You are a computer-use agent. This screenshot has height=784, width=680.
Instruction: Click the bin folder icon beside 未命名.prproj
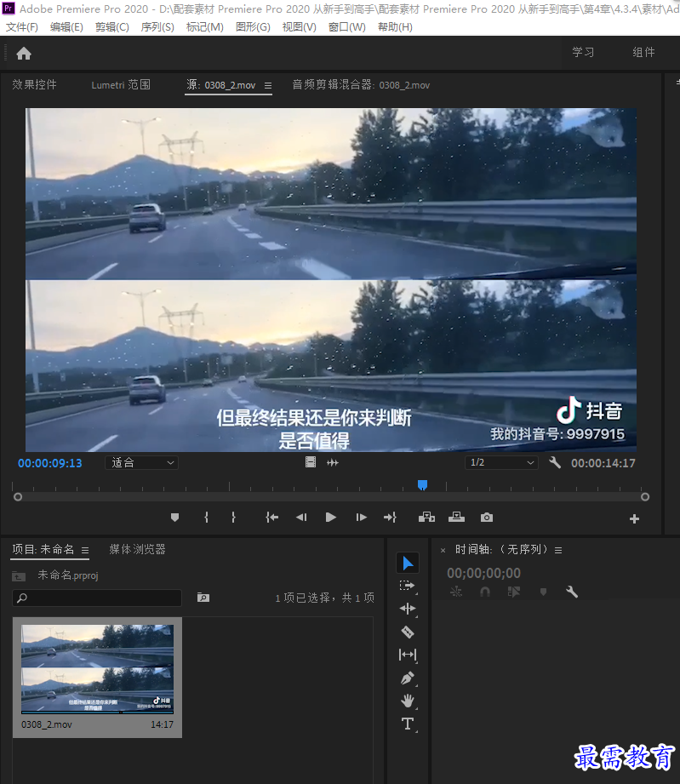coord(19,576)
